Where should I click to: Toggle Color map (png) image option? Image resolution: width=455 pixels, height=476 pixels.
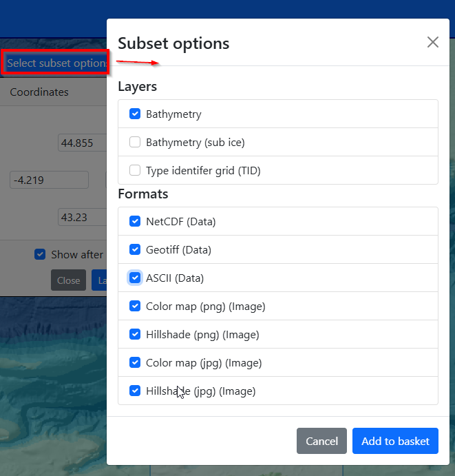135,307
